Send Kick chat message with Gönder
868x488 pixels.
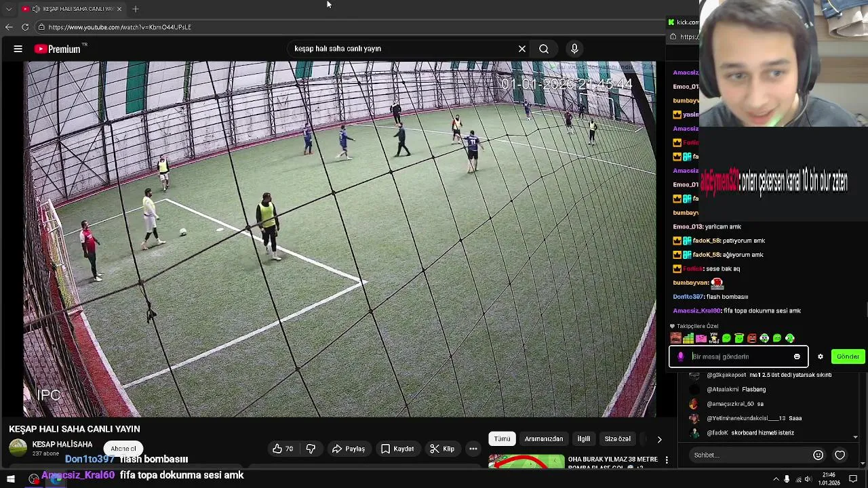pyautogui.click(x=848, y=357)
